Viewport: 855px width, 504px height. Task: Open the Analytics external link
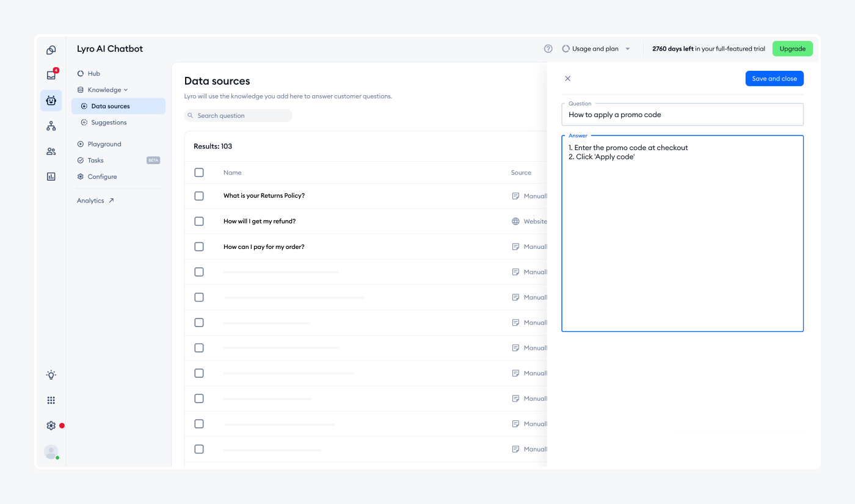[x=95, y=201]
